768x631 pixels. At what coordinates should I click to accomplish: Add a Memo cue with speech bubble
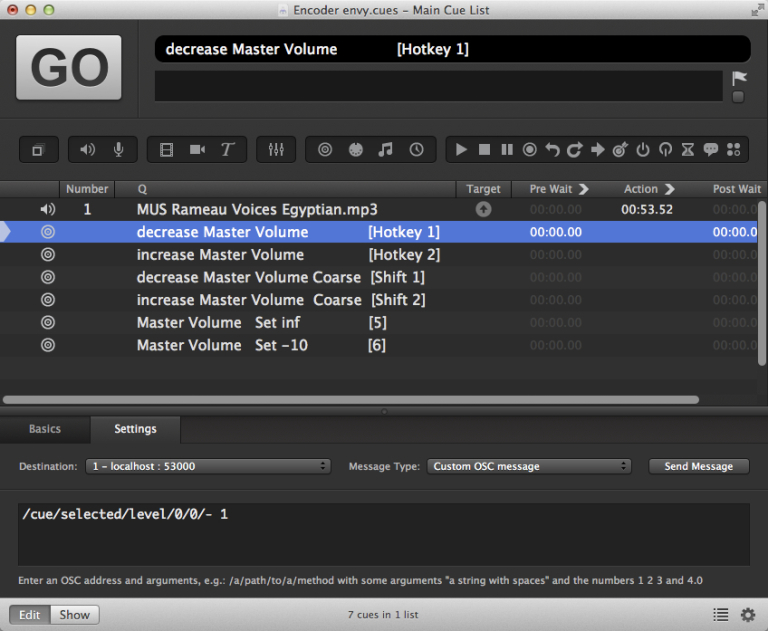click(x=711, y=150)
